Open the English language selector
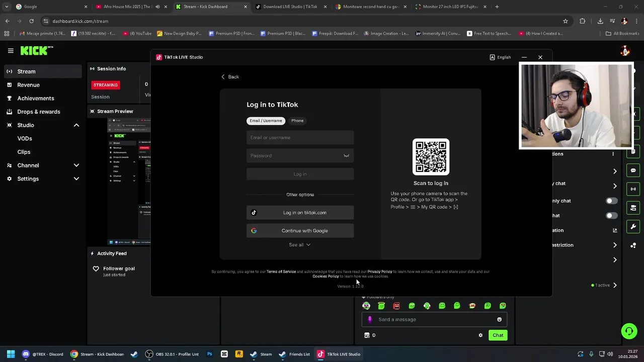 [500, 57]
